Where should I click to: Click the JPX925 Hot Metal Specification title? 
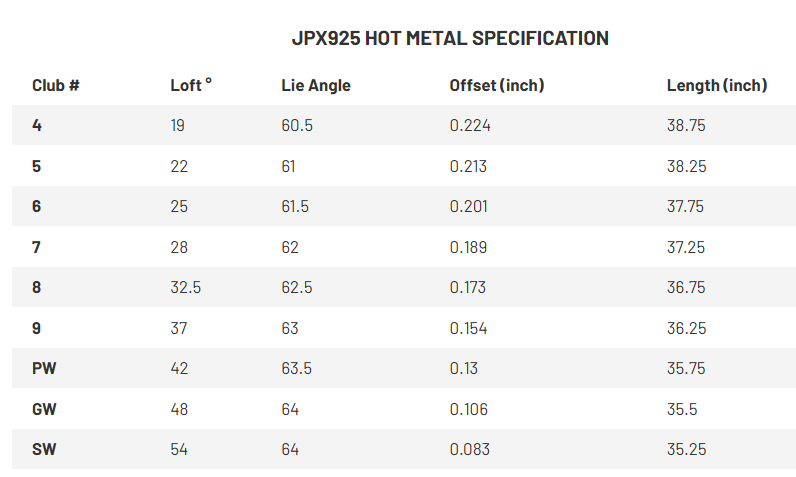(449, 39)
